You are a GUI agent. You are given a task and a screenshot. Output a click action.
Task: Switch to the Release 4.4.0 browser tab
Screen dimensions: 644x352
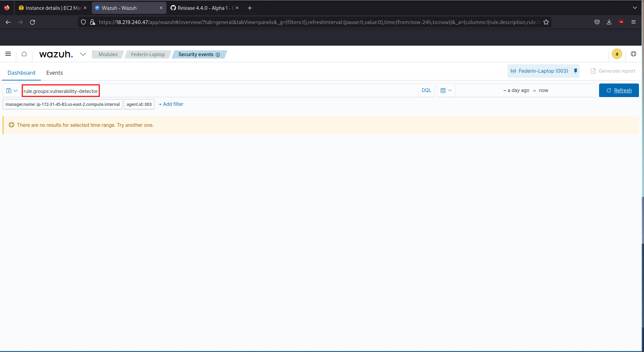pos(201,7)
